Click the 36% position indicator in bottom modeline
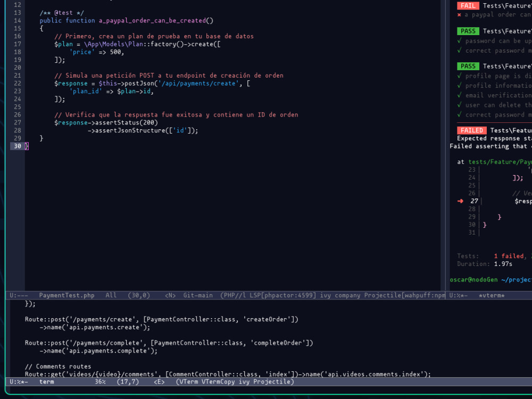532x399 pixels. tap(100, 381)
